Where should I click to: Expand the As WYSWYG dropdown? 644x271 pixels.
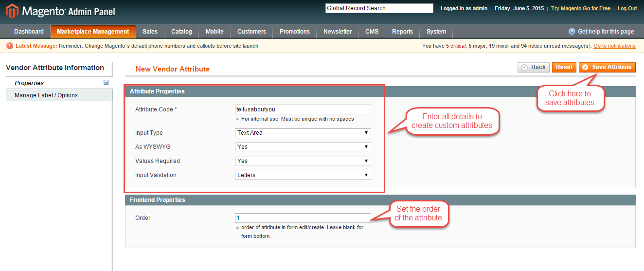(x=303, y=147)
